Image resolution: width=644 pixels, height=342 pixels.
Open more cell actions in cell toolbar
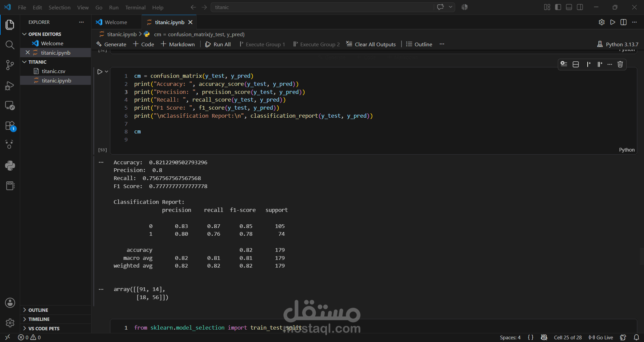pyautogui.click(x=610, y=64)
